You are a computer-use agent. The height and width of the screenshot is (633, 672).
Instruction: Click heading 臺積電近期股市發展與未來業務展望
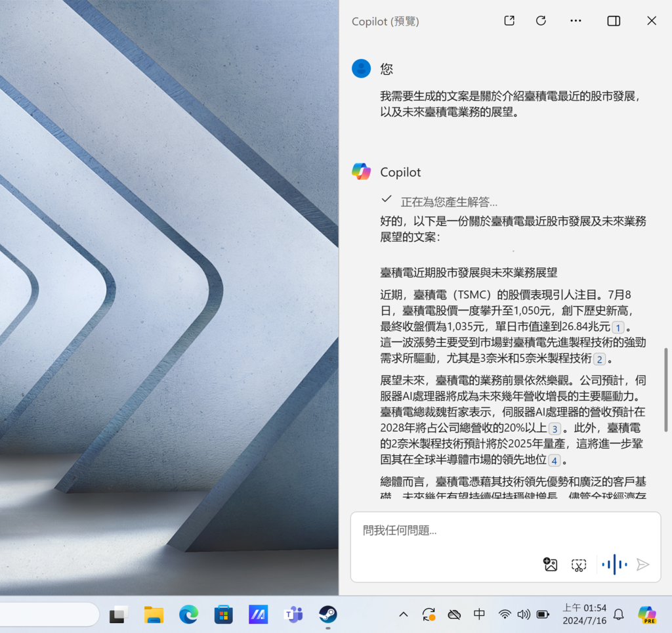(469, 273)
